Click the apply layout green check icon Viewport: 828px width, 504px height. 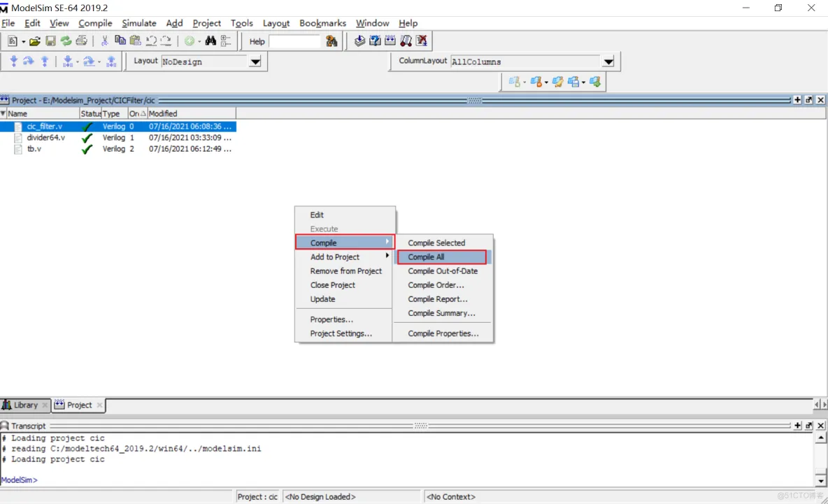(595, 82)
